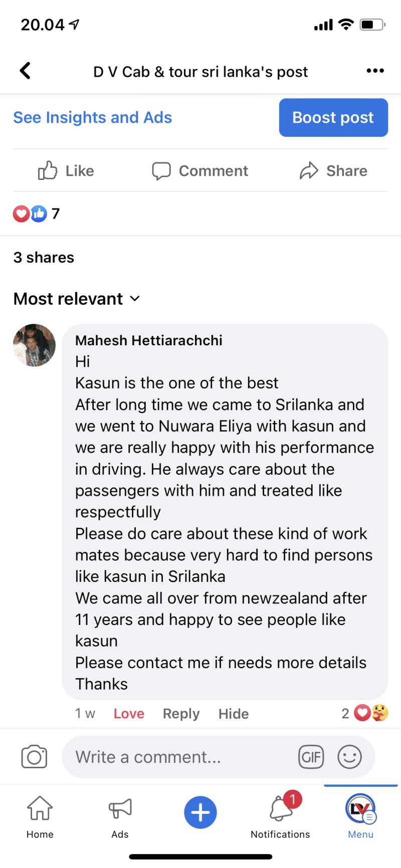Open the GIF picker
The width and height of the screenshot is (401, 868).
pyautogui.click(x=311, y=757)
